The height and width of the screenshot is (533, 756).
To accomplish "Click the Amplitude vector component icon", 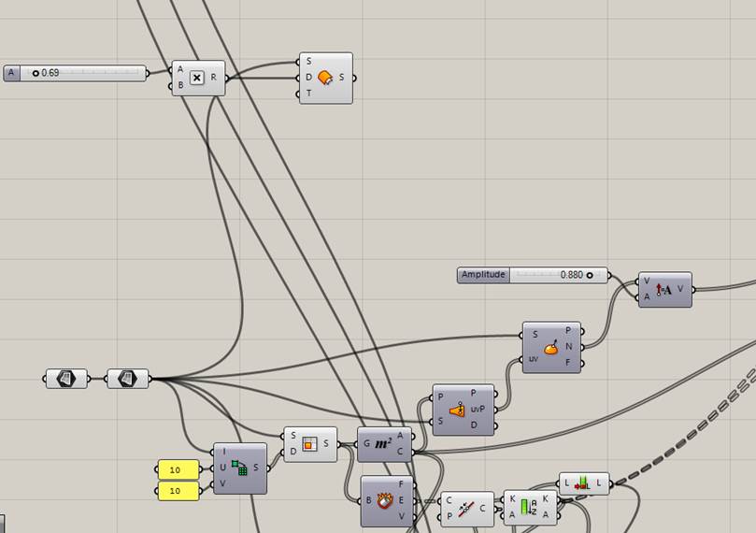I will coord(664,289).
